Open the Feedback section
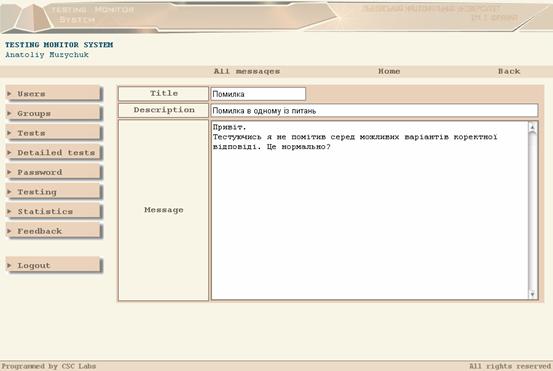 pyautogui.click(x=54, y=231)
